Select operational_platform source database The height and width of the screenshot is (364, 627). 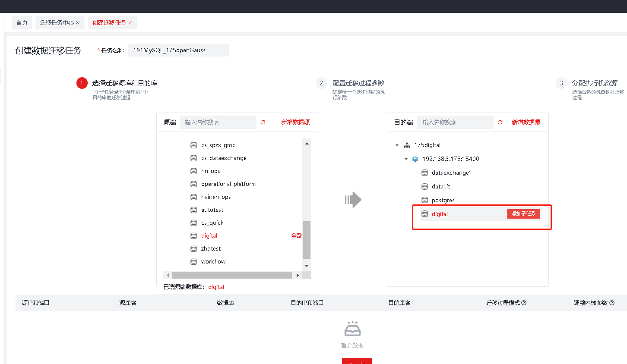[229, 184]
